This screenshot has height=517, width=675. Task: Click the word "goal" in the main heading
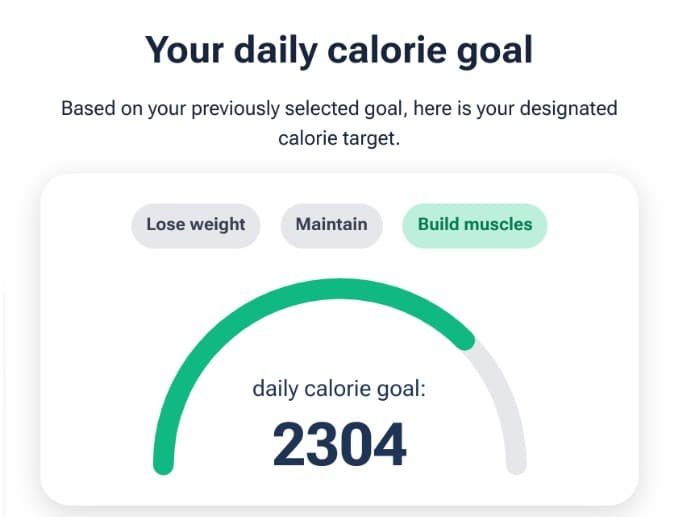pyautogui.click(x=490, y=49)
